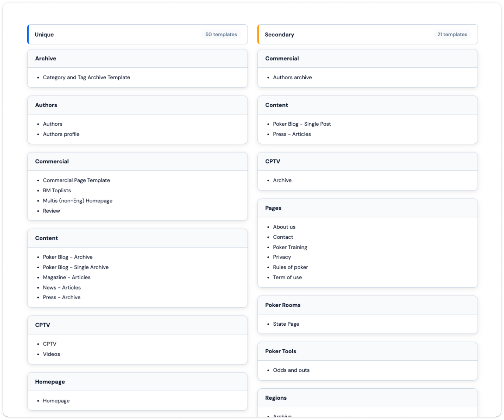
Task: Open the 'Poker Training' page item
Action: pyautogui.click(x=290, y=247)
